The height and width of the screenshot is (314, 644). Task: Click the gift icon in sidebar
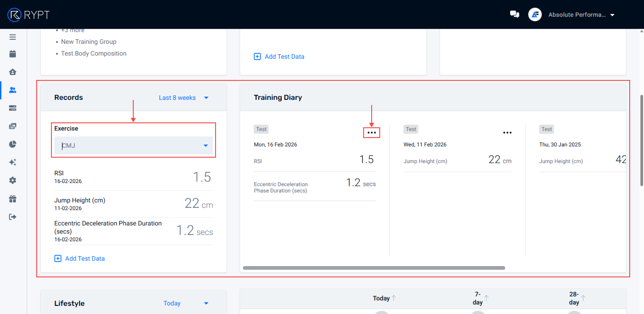coord(13,199)
